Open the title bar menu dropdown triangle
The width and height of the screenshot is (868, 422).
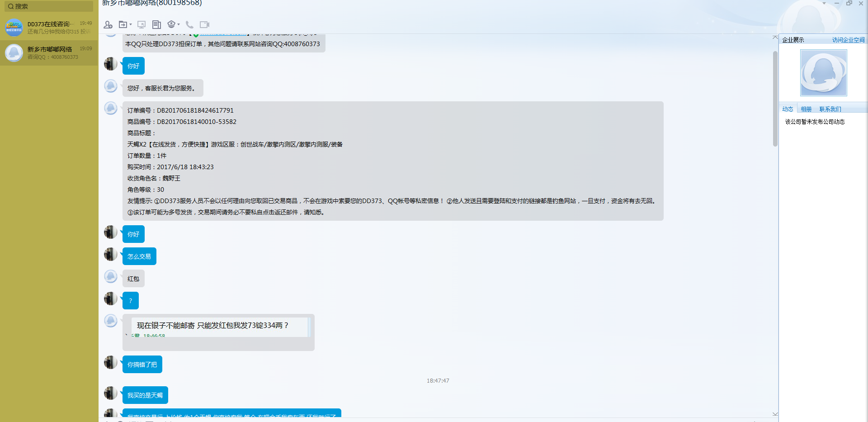824,3
